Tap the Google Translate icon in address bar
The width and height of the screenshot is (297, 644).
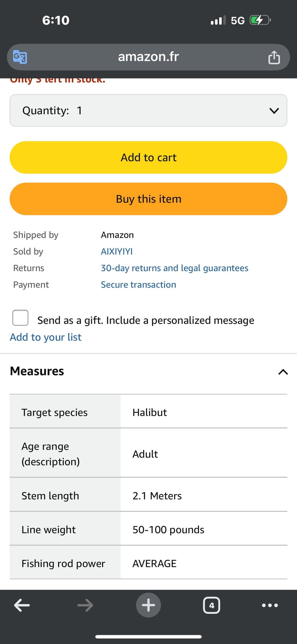coord(20,57)
